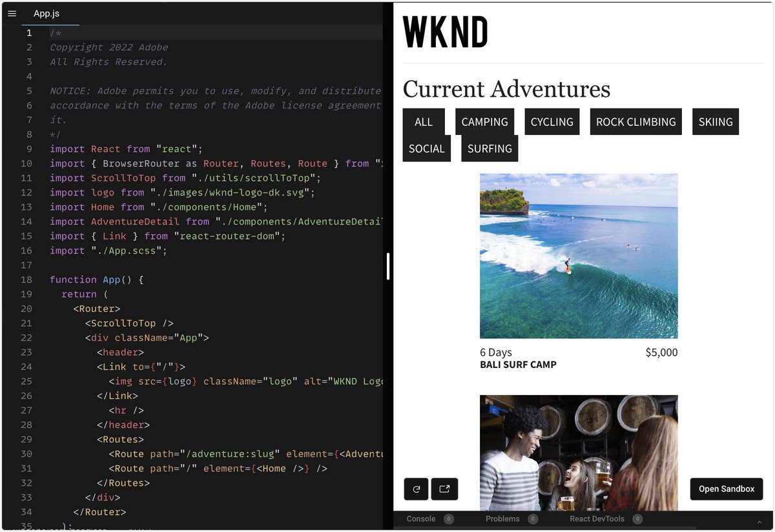
Task: Open the friends drinking beer image
Action: (x=579, y=452)
